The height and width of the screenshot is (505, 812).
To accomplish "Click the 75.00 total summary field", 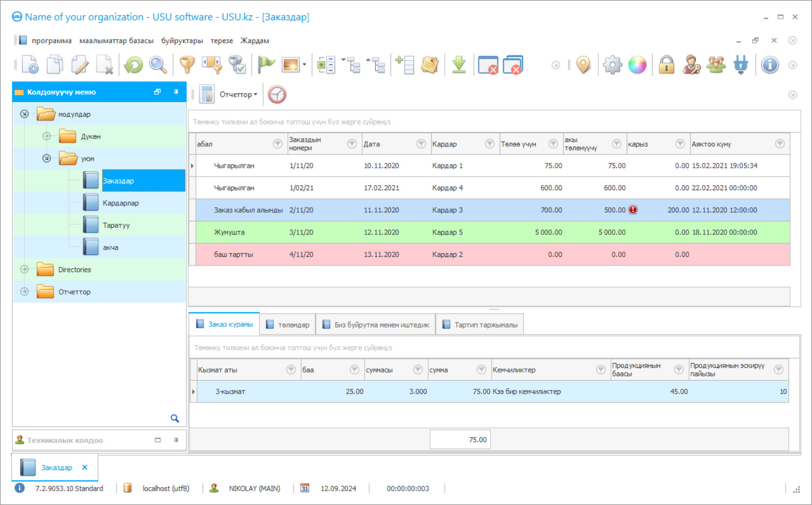I will 460,440.
